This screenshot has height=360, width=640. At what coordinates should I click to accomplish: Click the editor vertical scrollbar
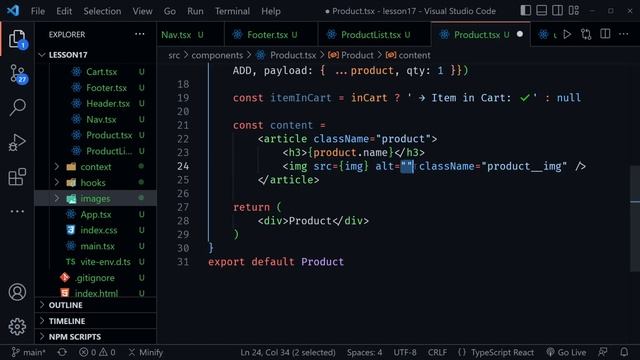(635, 218)
